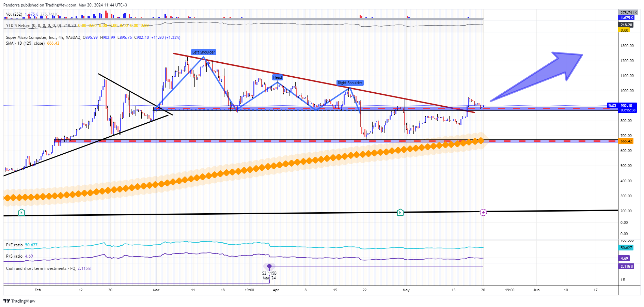Click the TradingView logo at bottom left
644x307 pixels.
tap(19, 301)
